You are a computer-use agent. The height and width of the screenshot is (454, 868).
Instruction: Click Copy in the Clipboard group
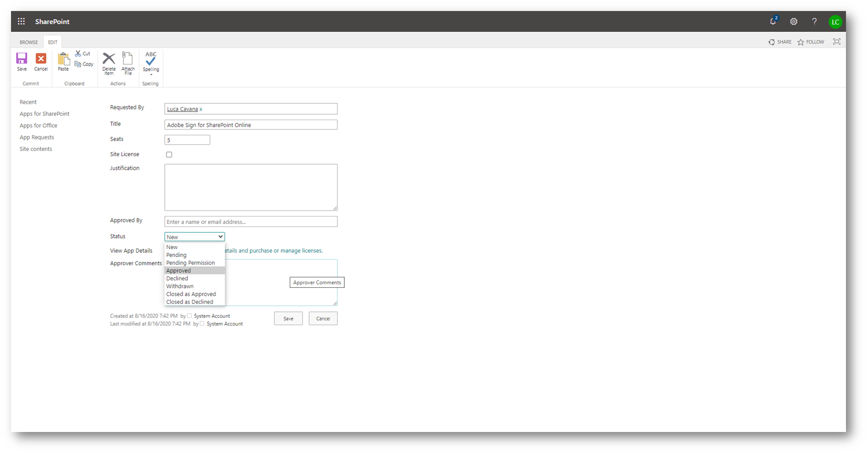[x=84, y=64]
